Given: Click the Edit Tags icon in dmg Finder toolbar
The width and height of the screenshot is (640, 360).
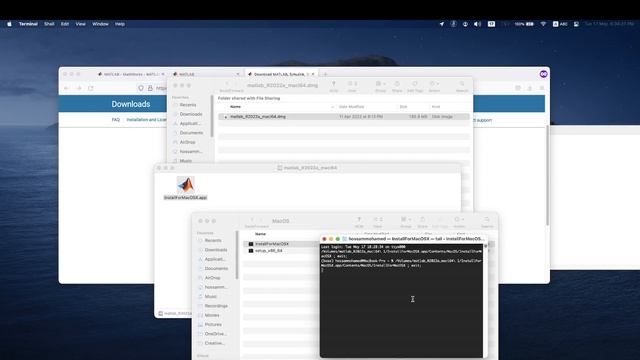Looking at the screenshot, I should click(415, 84).
